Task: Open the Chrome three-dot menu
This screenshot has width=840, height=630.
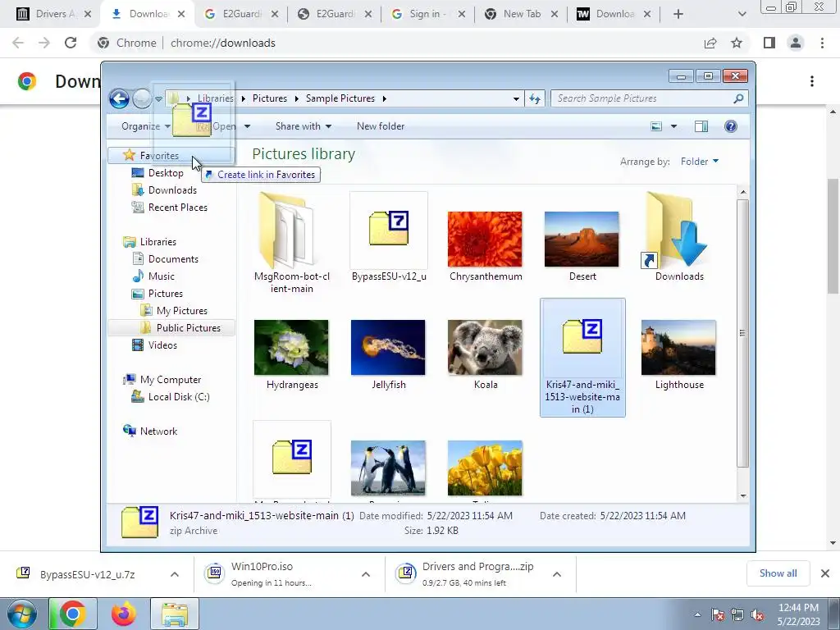Action: [822, 43]
